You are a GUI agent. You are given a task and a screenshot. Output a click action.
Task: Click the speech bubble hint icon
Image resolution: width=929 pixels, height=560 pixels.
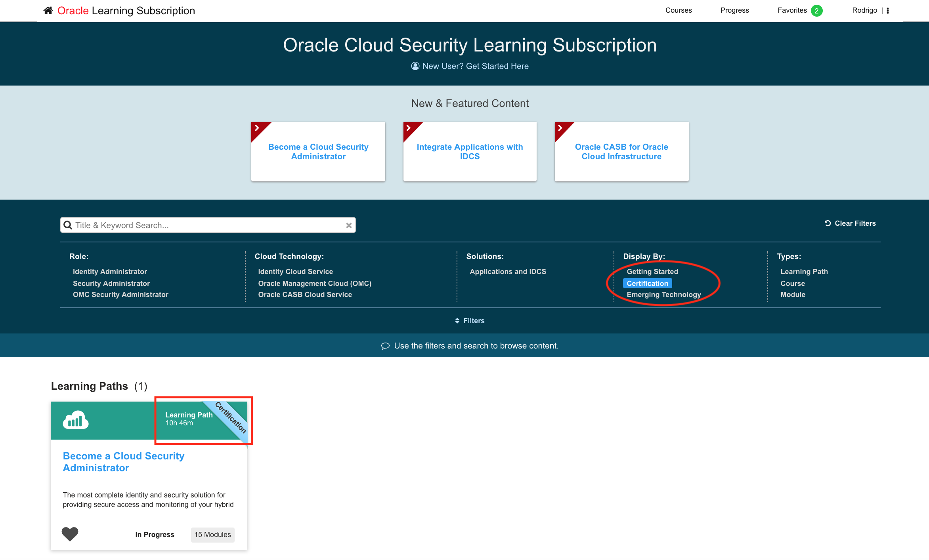pos(385,346)
